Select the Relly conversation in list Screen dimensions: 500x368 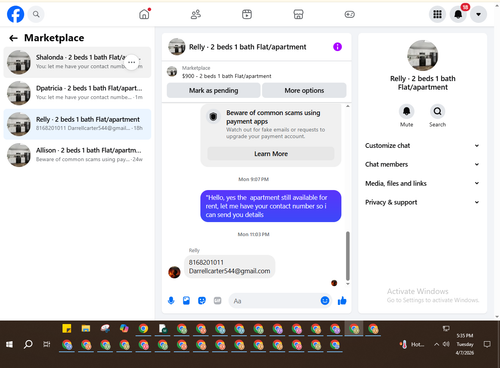[77, 124]
